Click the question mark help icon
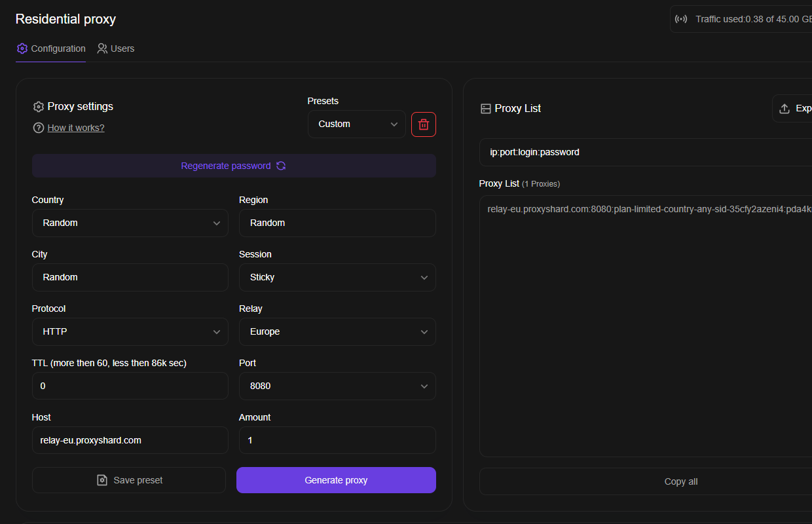 coord(39,128)
